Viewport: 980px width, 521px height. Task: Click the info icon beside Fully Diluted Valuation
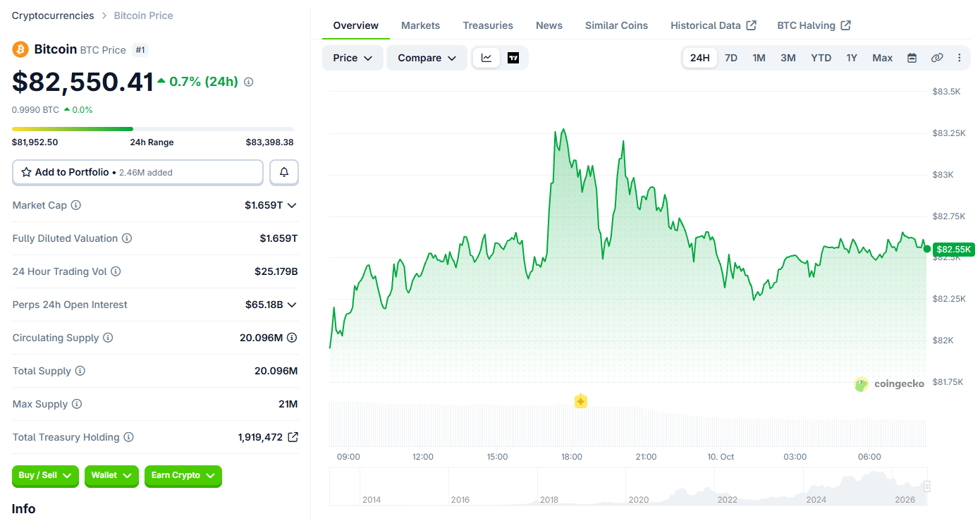[127, 238]
